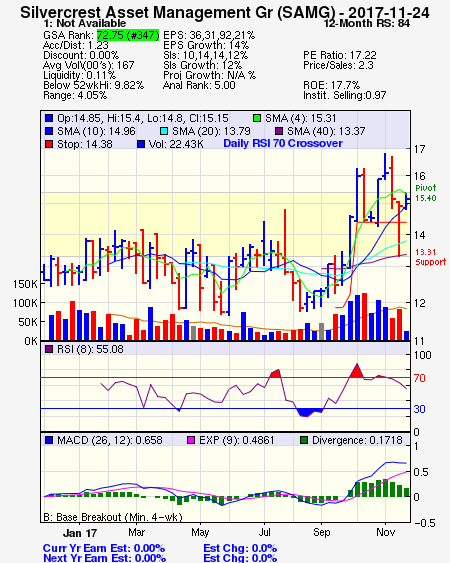
Task: Click the magenta EXP (9) legend swatch
Action: pos(191,440)
